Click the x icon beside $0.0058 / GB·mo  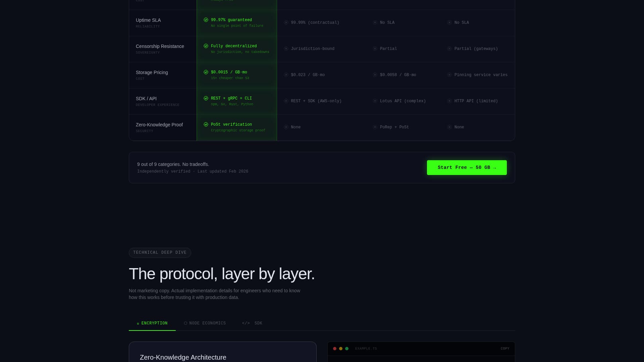[x=375, y=75]
